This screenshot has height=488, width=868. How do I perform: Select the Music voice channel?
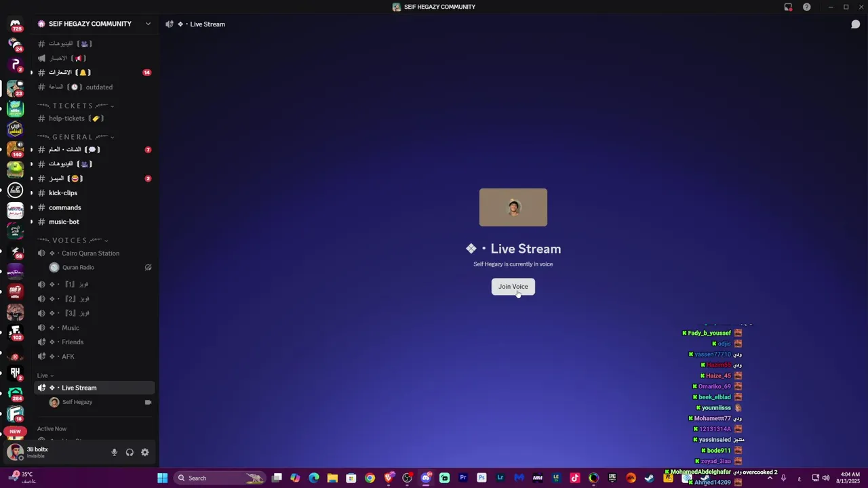(x=95, y=328)
